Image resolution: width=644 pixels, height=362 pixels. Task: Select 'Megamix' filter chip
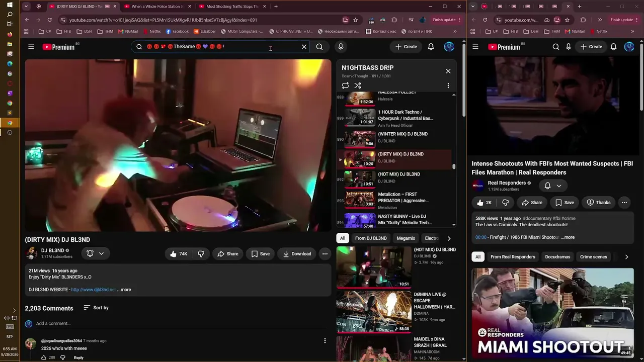tap(406, 238)
